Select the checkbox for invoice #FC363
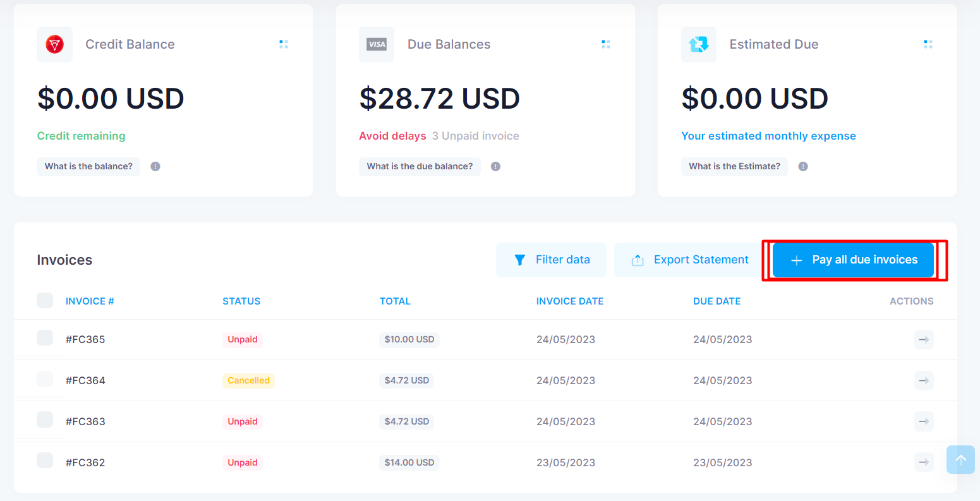The width and height of the screenshot is (980, 501). click(x=45, y=420)
